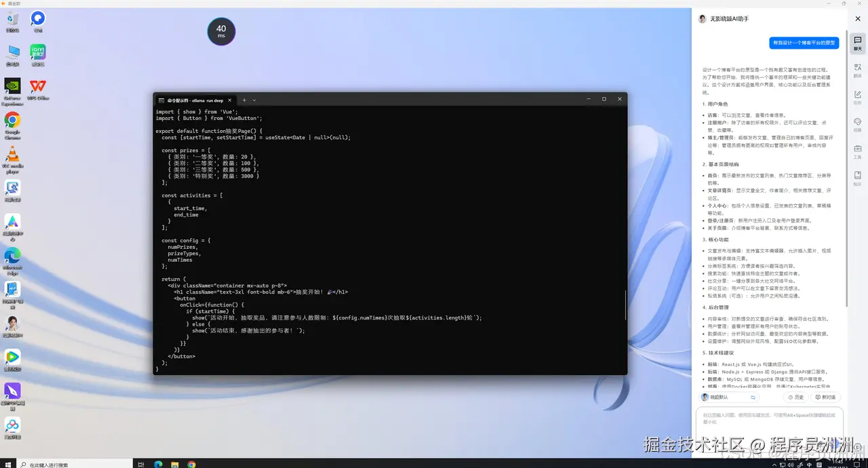Open the Windows Start menu
This screenshot has height=468, width=868.
pyautogui.click(x=7, y=464)
